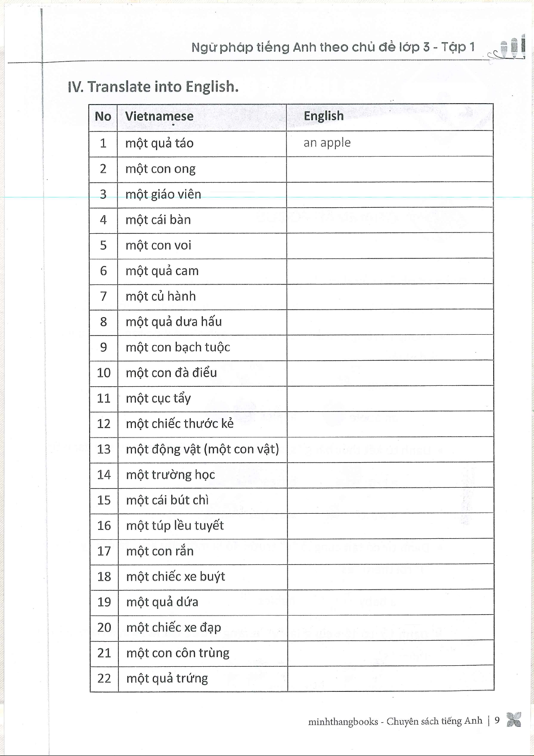Select the row number 12 cell
Image resolution: width=534 pixels, height=756 pixels.
click(x=104, y=424)
